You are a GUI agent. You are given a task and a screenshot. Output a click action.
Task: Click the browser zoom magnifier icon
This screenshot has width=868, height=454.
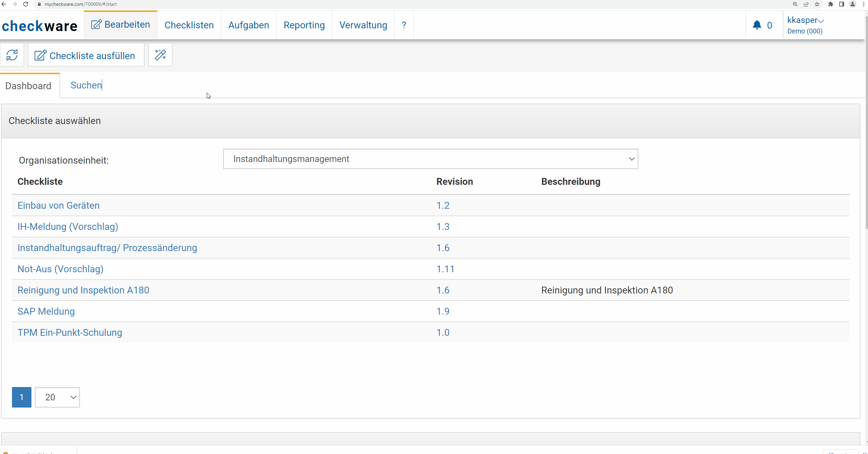795,4
